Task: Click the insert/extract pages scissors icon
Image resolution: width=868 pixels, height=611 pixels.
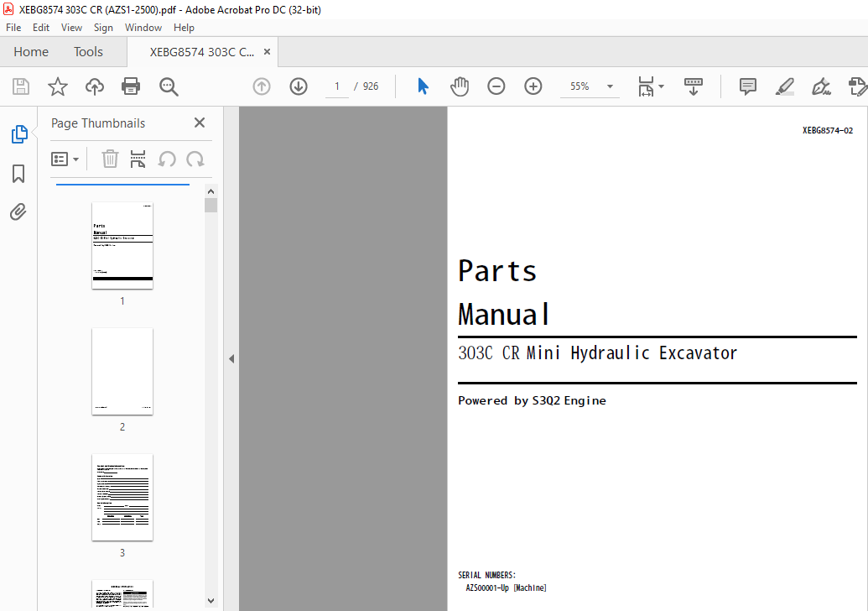Action: pyautogui.click(x=138, y=159)
